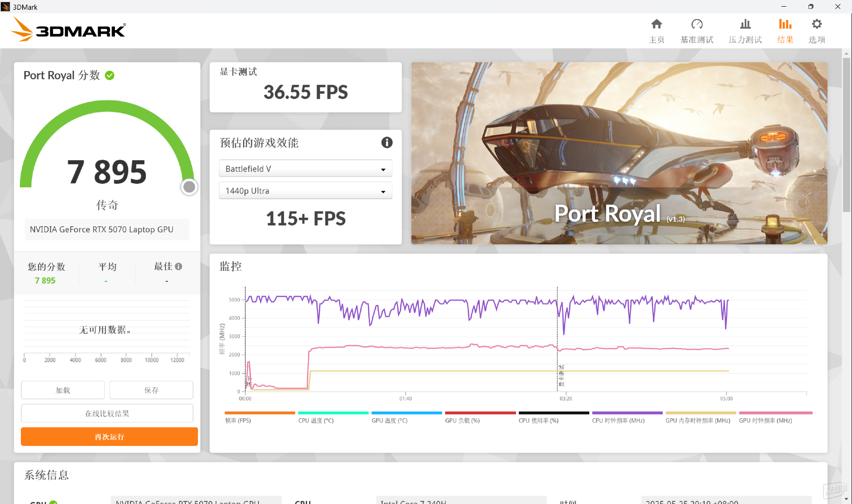Click 在线比较结果 compare online button
The height and width of the screenshot is (504, 852).
107,413
